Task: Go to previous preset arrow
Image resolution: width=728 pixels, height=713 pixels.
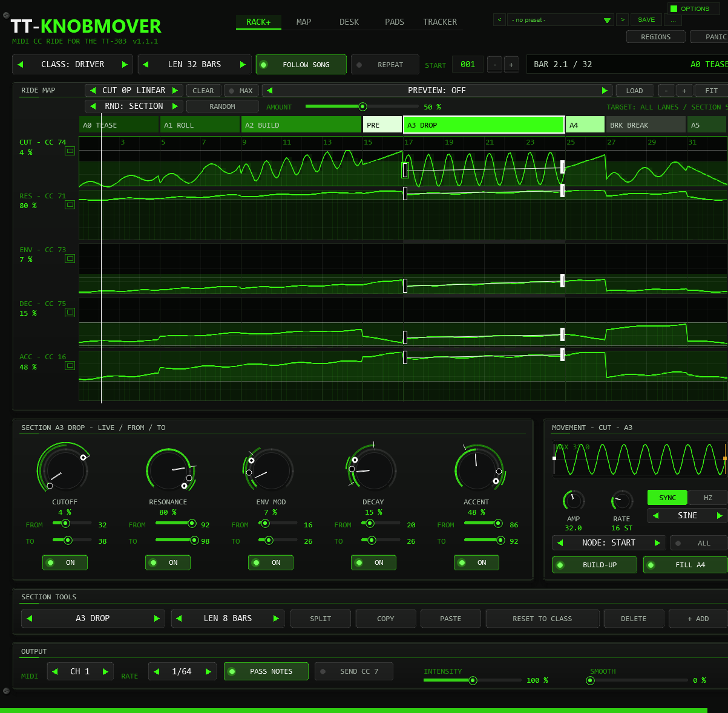Action: (499, 20)
